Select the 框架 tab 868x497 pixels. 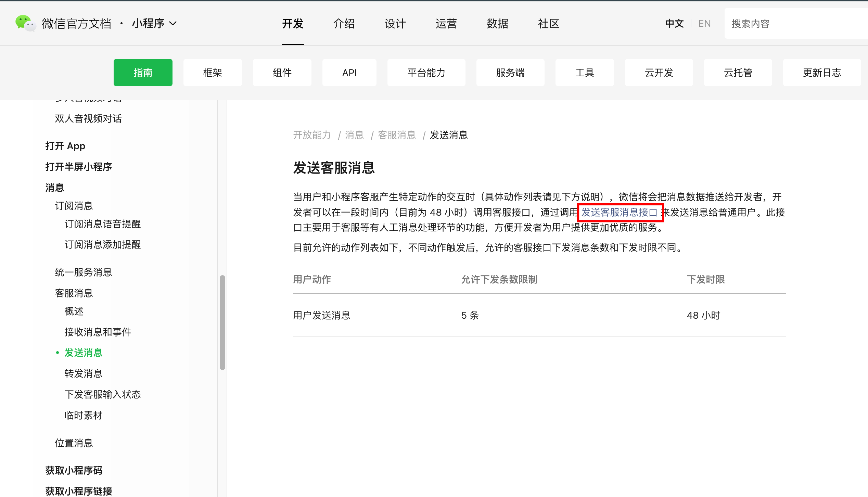(212, 73)
